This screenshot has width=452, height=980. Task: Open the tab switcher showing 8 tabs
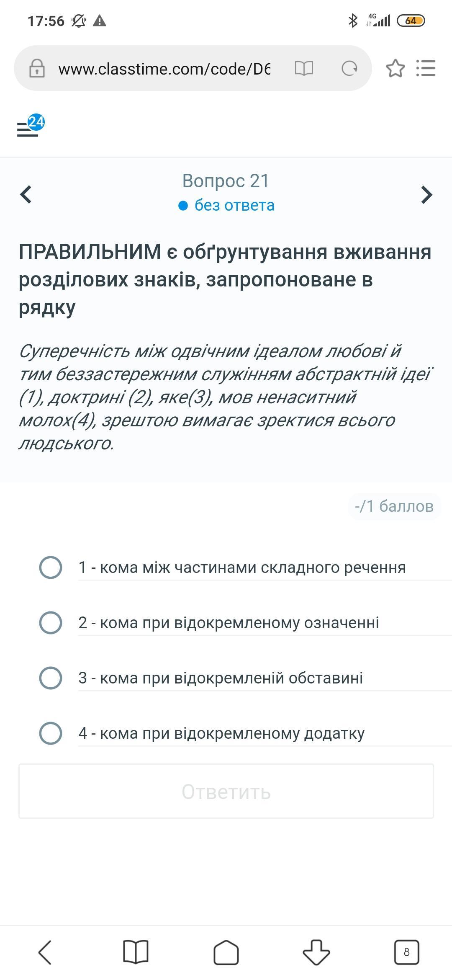[x=406, y=952]
